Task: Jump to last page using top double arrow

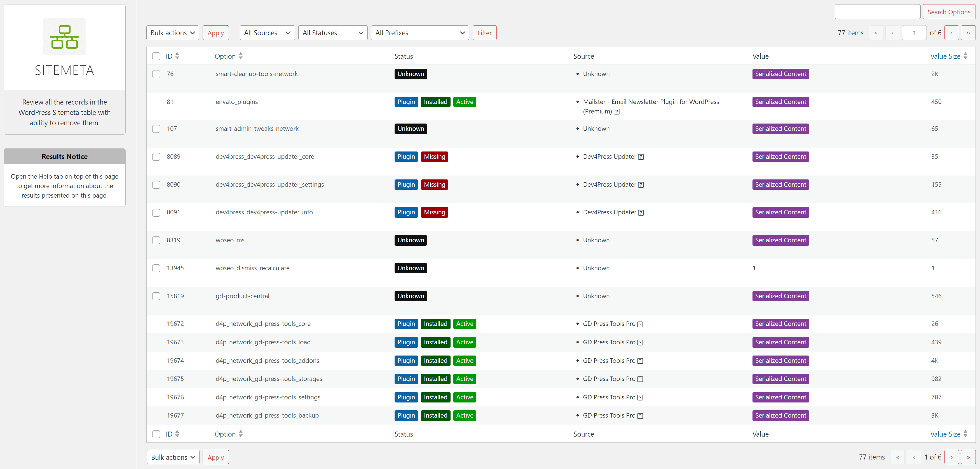Action: tap(968, 33)
